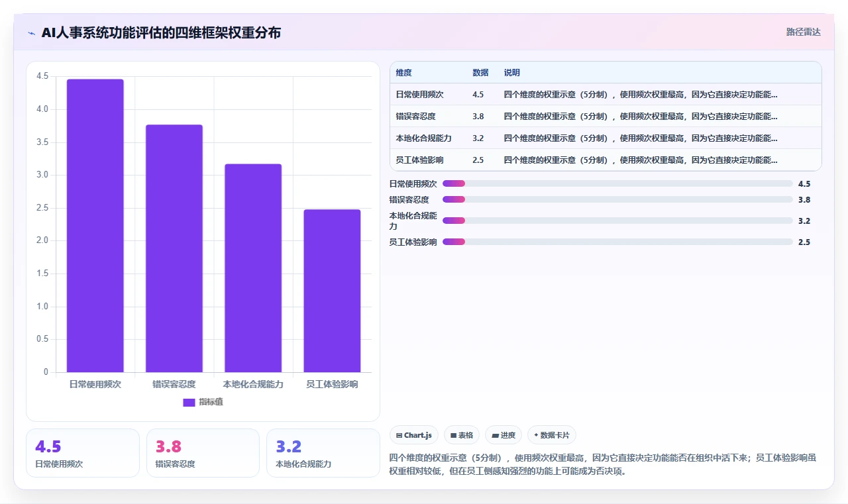The height and width of the screenshot is (504, 848).
Task: Open the 3.2 本地化合规能力 data card
Action: 323,453
